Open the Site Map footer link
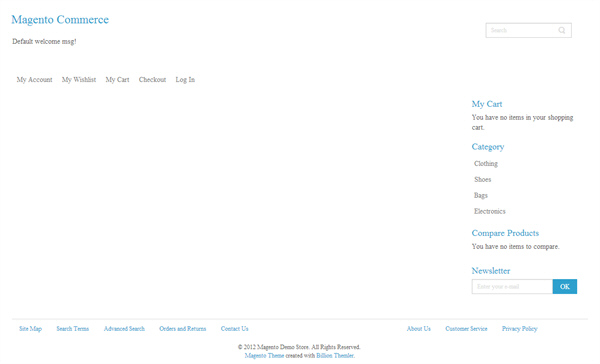Viewport: 600px width, 364px height. pyautogui.click(x=31, y=329)
